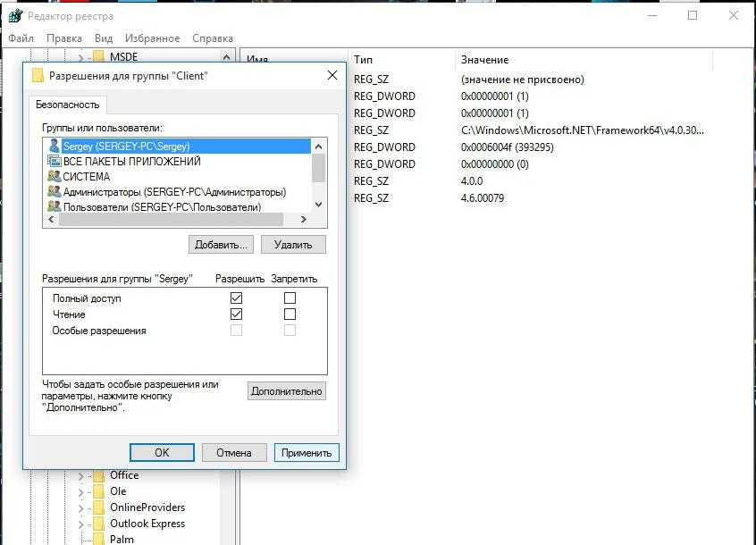756x545 pixels.
Task: Click the Удалить button
Action: tap(293, 245)
